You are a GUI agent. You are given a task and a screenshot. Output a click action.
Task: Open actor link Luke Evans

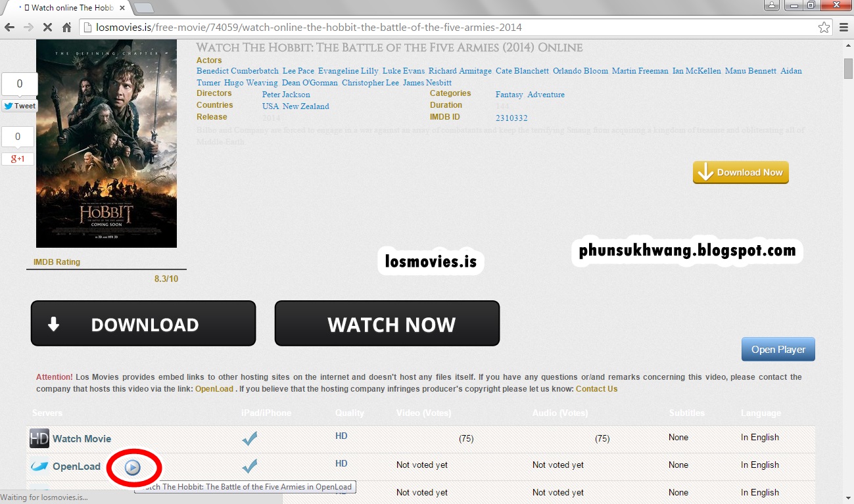point(404,71)
